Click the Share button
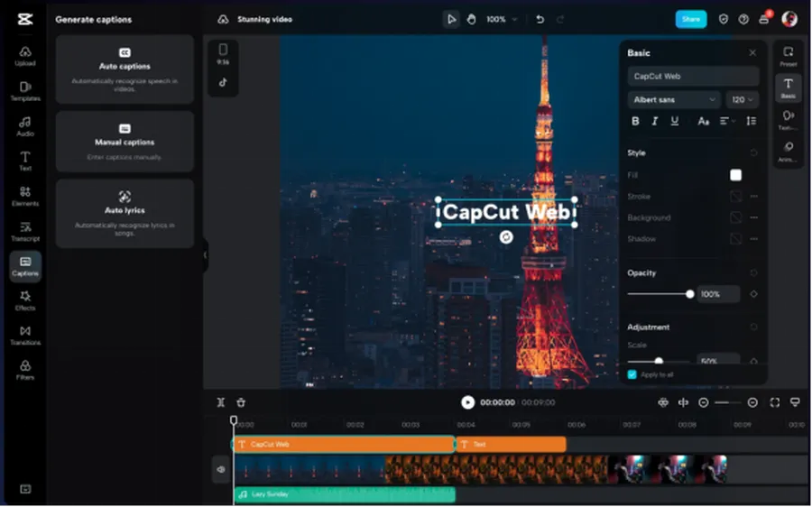Screen dimensions: 812x507 (691, 19)
